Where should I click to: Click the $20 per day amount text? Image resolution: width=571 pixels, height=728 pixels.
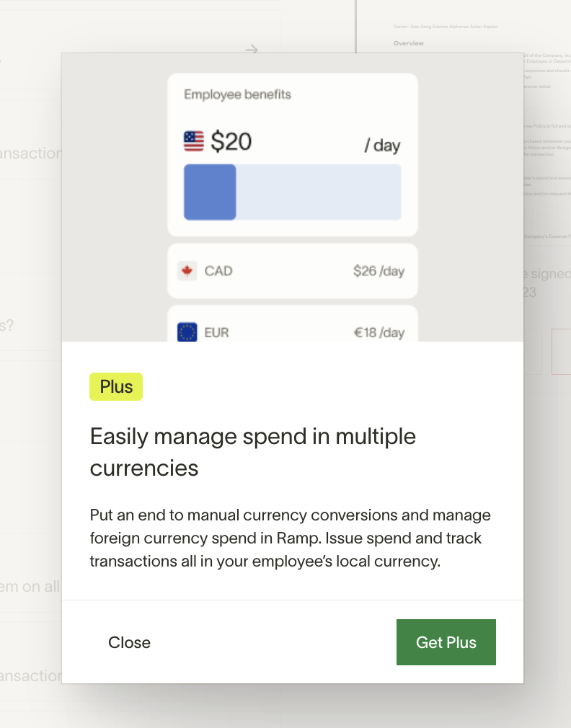coord(232,141)
